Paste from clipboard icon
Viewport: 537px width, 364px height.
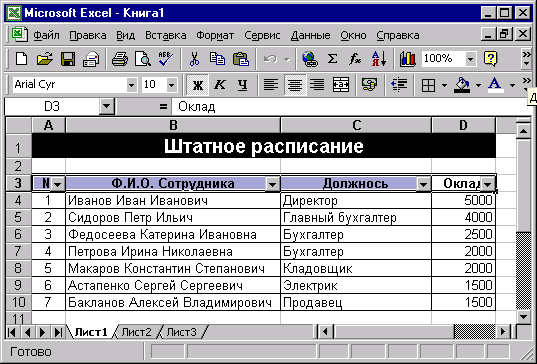(241, 59)
